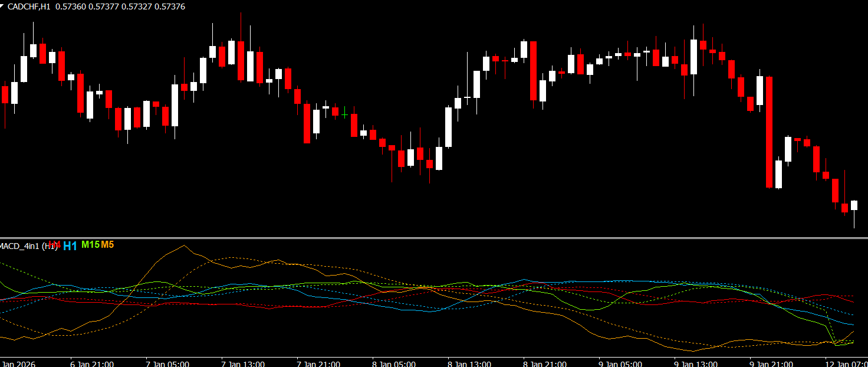This screenshot has width=868, height=367.
Task: Click the 7 Jan 05:00 time axis label
Action: coord(167,363)
